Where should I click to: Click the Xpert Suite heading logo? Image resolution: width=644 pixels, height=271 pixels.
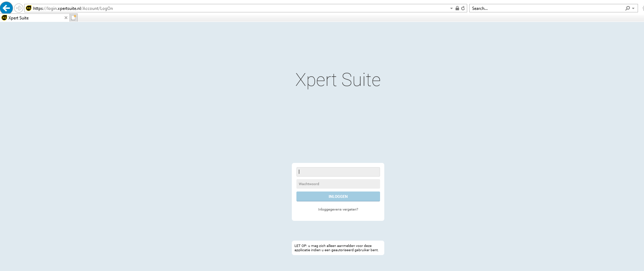338,80
